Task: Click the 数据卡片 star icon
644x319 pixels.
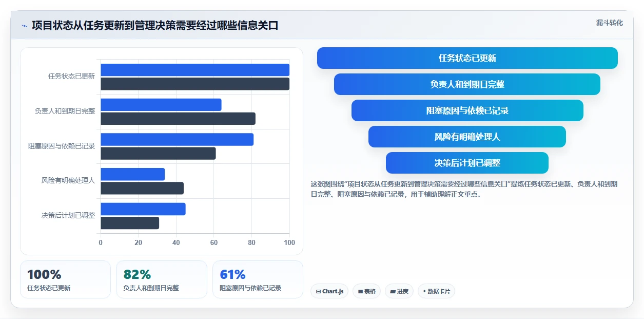Action: pos(424,291)
